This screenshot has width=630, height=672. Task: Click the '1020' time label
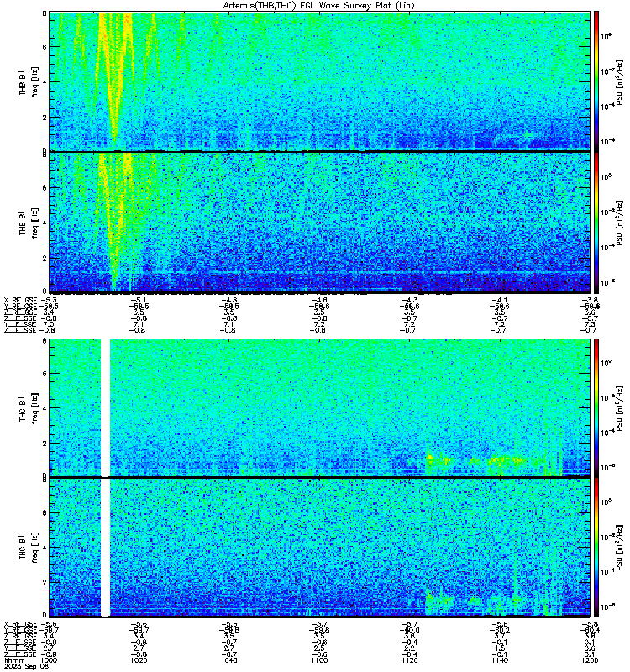click(139, 660)
